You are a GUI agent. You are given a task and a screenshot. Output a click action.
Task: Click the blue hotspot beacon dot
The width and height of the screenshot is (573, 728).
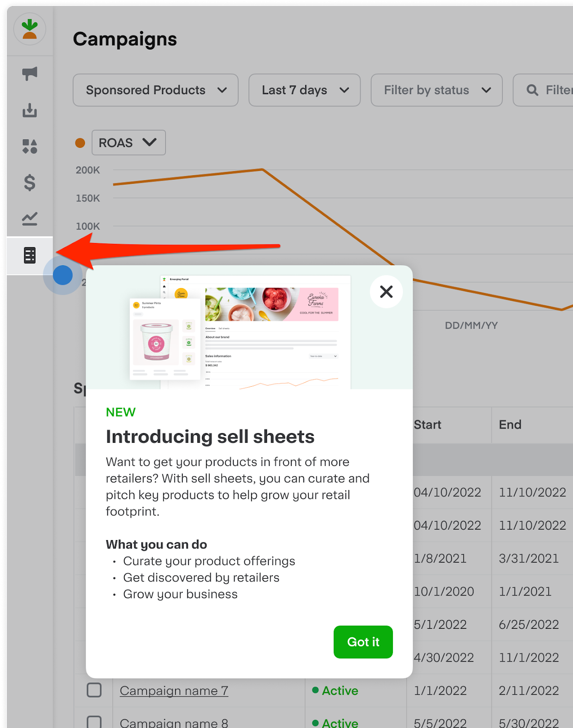63,275
